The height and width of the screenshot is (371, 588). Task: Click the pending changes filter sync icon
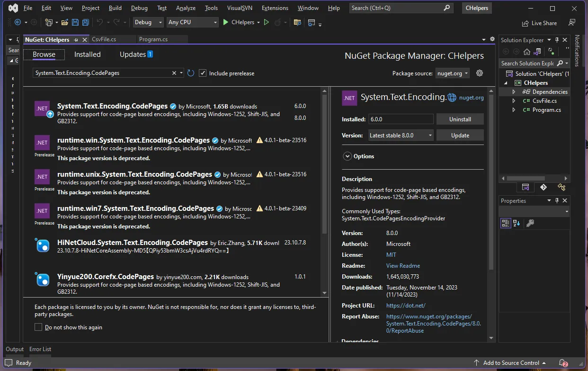coord(551,51)
